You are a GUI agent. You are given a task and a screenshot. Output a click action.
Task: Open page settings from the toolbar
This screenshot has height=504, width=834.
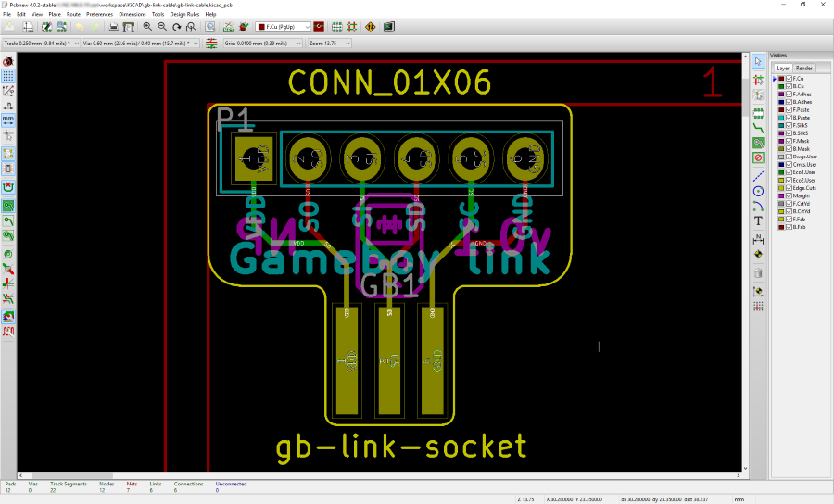[28, 27]
